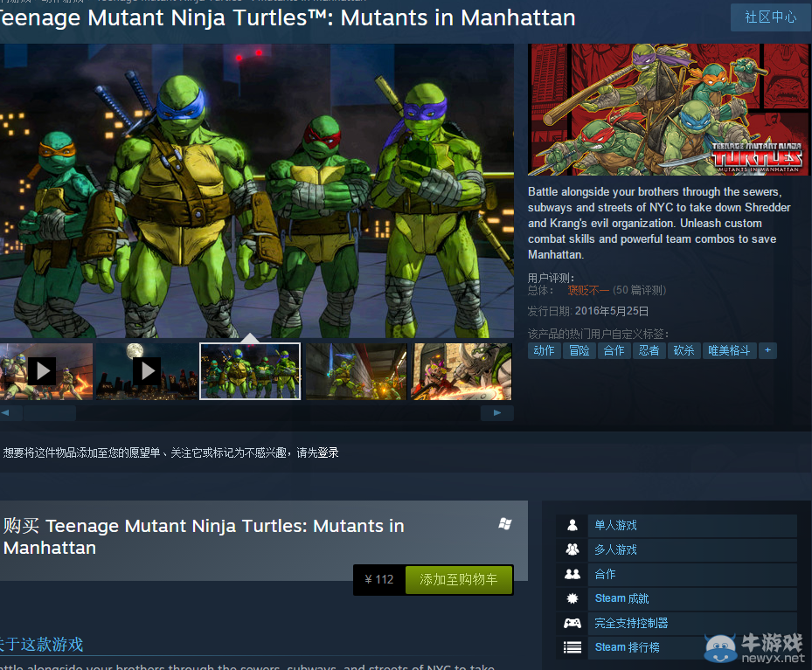Open the main large game screenshot
This screenshot has height=670, width=812.
(257, 190)
